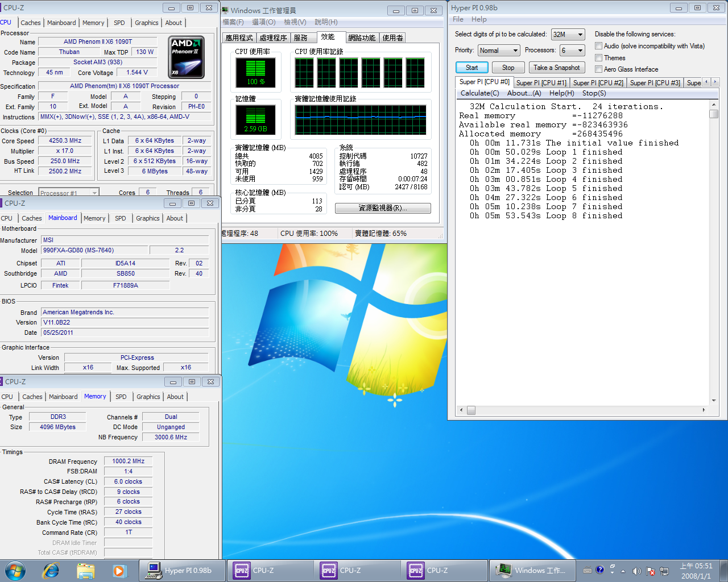Click the Hyper PI horizontal scrollbar
Screen dimensions: 728x582
[x=581, y=410]
